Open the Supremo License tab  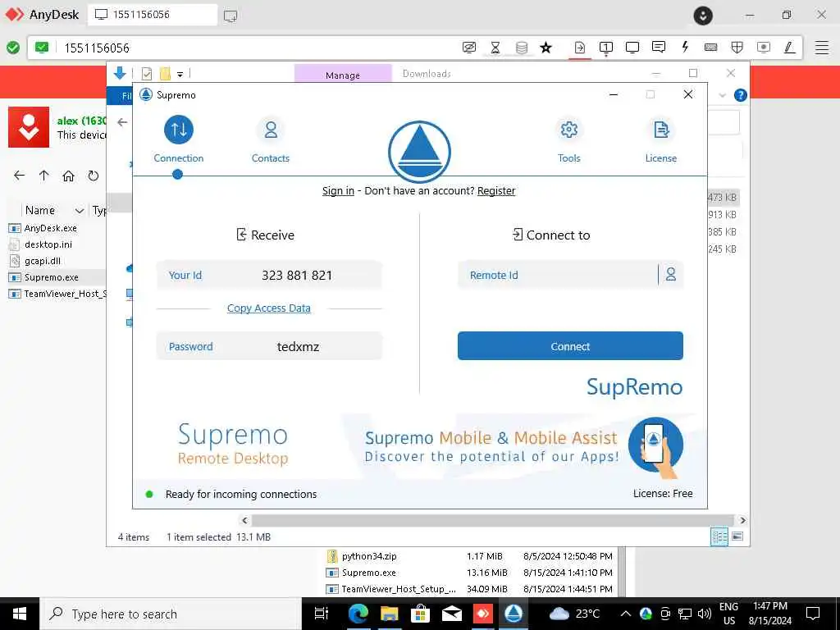coord(660,139)
